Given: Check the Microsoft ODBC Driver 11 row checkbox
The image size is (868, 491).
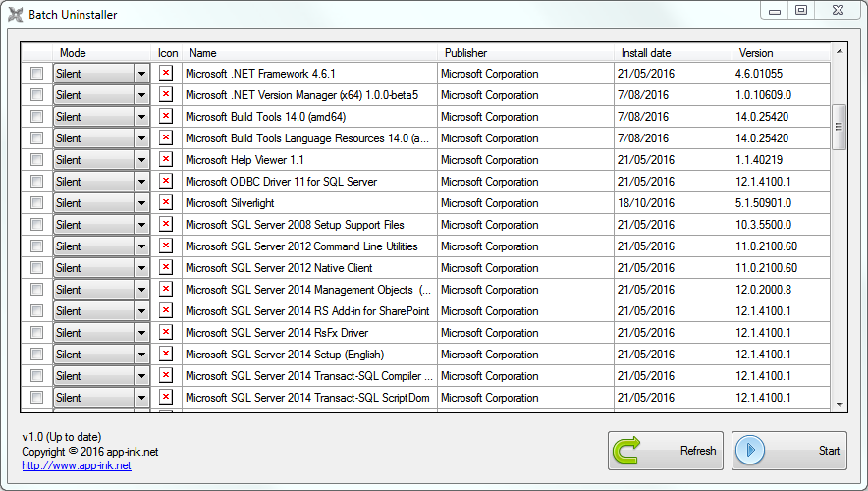Looking at the screenshot, I should click(x=37, y=181).
